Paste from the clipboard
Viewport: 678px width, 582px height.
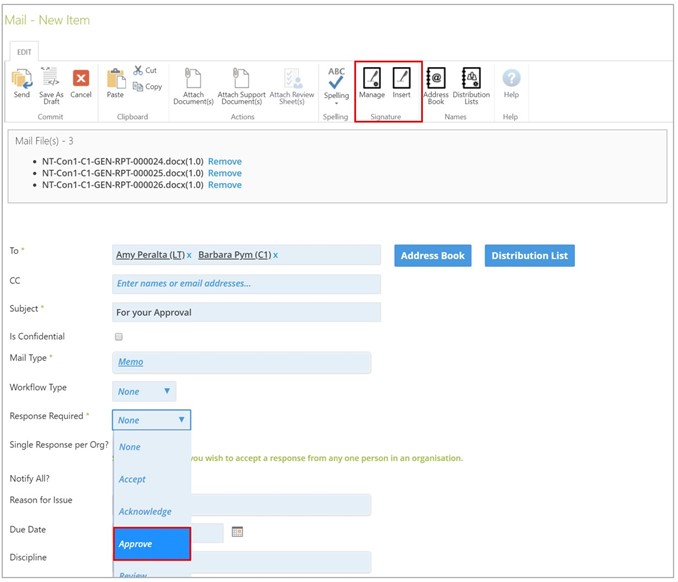click(x=115, y=83)
